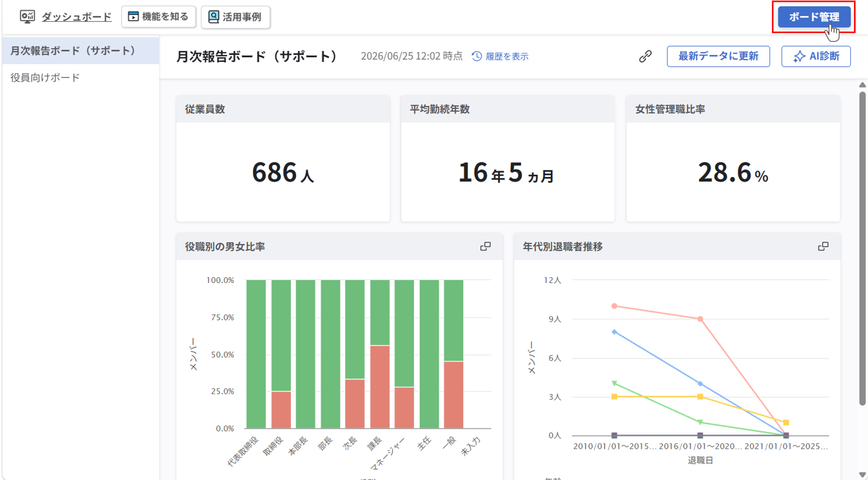
Task: Click the pink line's 9人 data point
Action: [700, 319]
